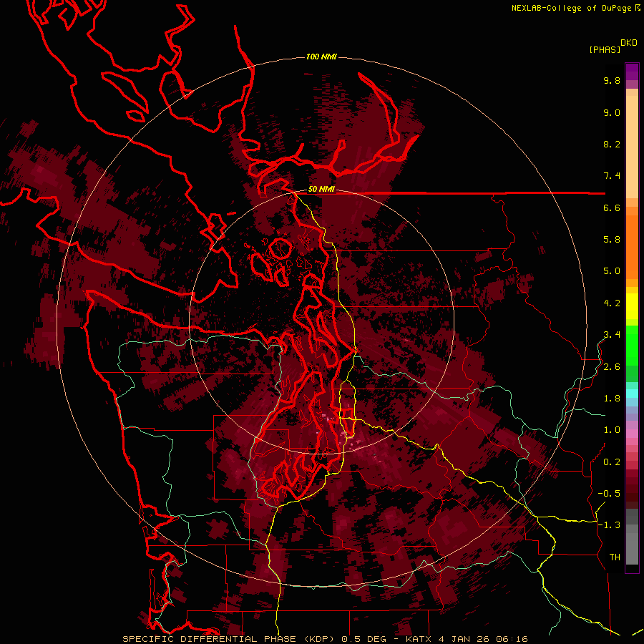
Task: Select the 7.4 legend value
Action: pyautogui.click(x=612, y=176)
